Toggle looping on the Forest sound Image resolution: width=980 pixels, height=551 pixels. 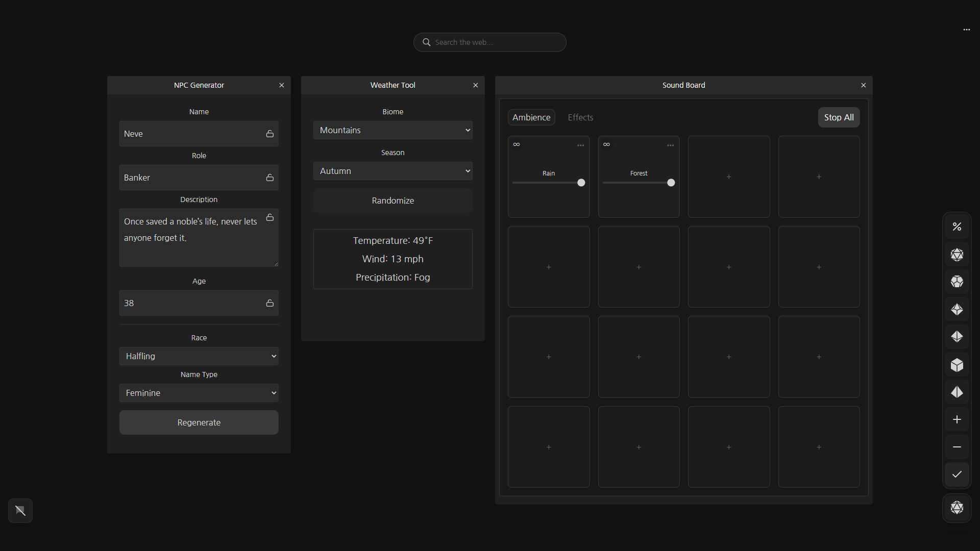coord(606,144)
